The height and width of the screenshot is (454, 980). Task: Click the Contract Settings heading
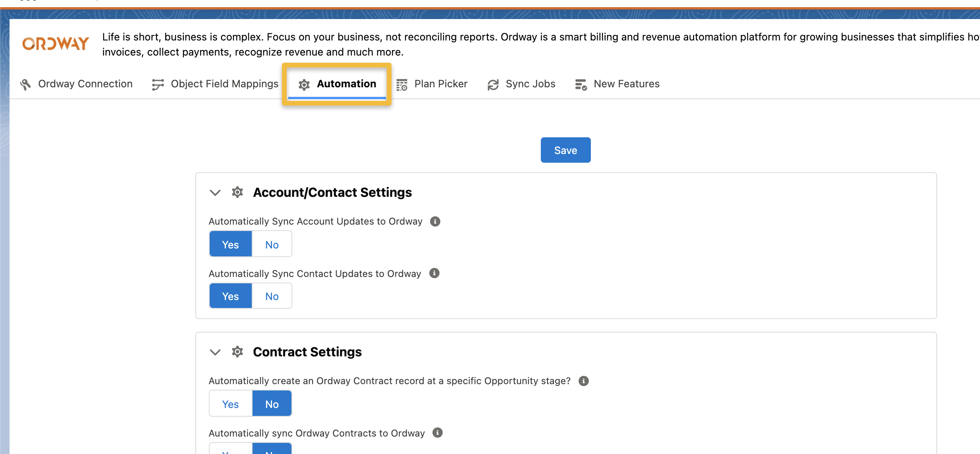[307, 352]
